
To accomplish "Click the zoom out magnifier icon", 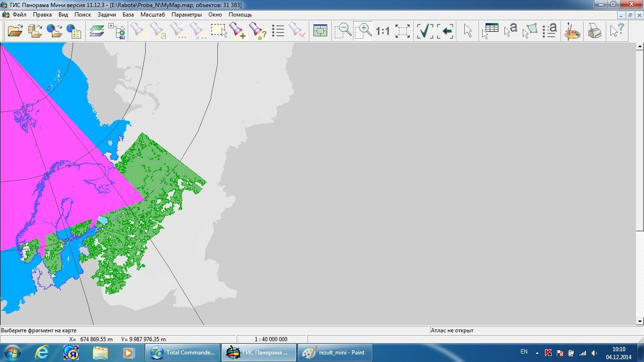I will point(343,31).
